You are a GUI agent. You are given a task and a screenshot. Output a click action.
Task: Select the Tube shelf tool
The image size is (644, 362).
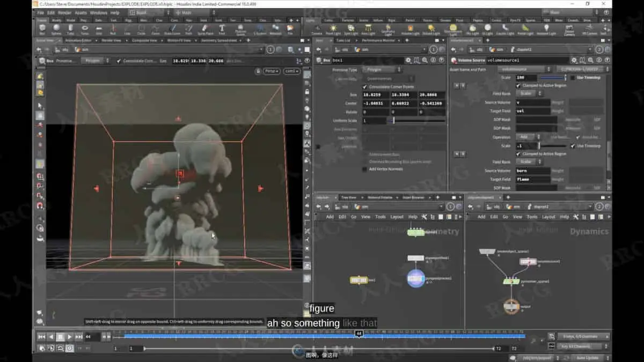pos(70,29)
